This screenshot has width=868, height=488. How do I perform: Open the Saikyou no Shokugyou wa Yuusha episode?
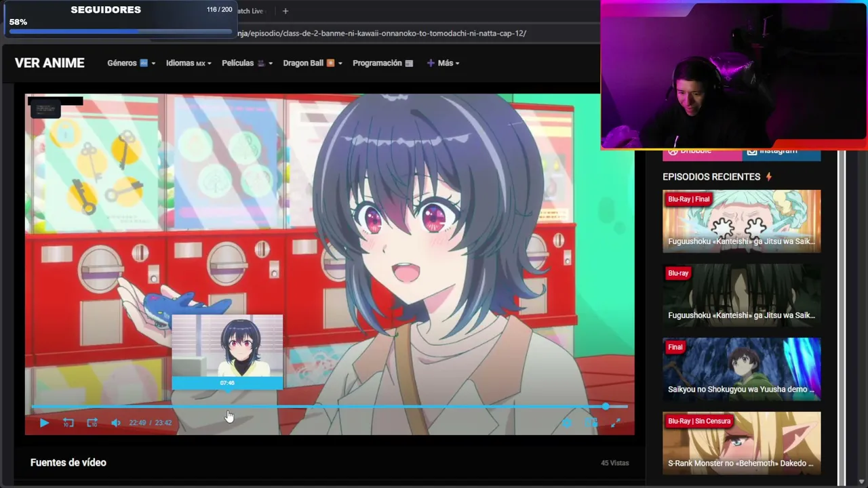click(741, 369)
